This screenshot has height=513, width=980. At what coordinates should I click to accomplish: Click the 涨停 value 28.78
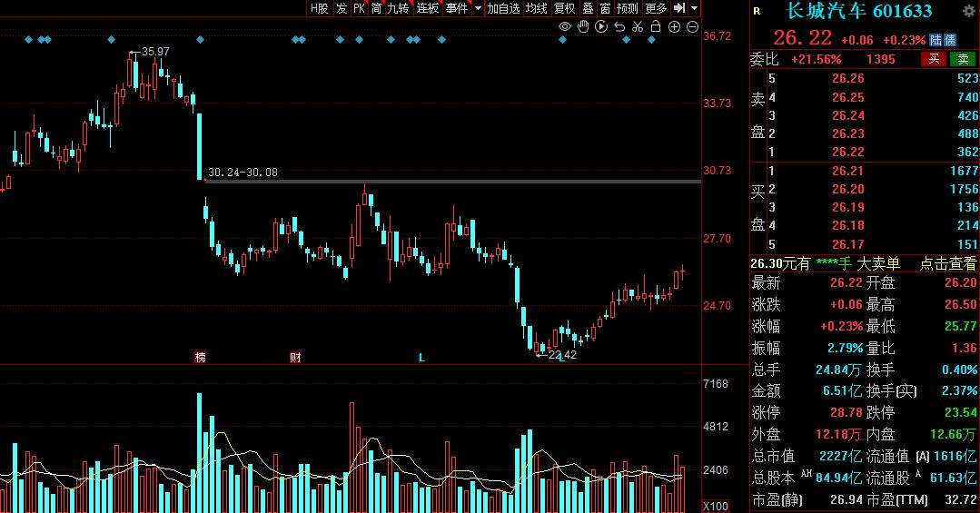tap(846, 412)
